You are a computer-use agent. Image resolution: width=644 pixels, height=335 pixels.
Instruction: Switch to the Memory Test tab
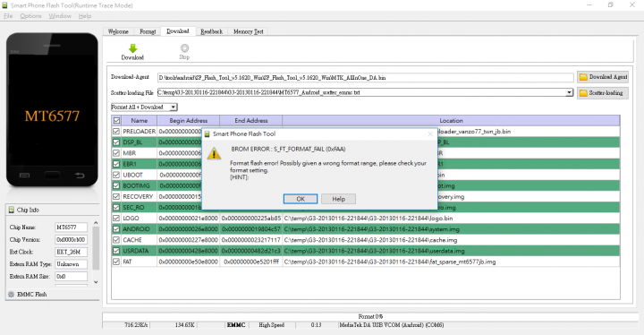pyautogui.click(x=248, y=31)
